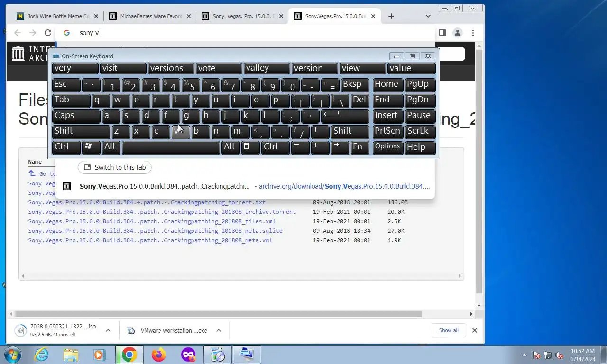The image size is (607, 364).
Task: Close the downloads bar
Action: 474,330
